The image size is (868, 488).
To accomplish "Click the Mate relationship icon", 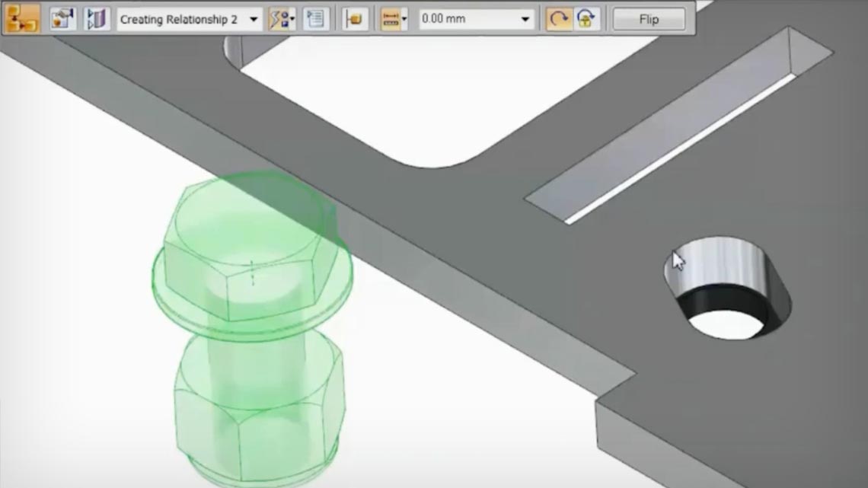I will 355,17.
